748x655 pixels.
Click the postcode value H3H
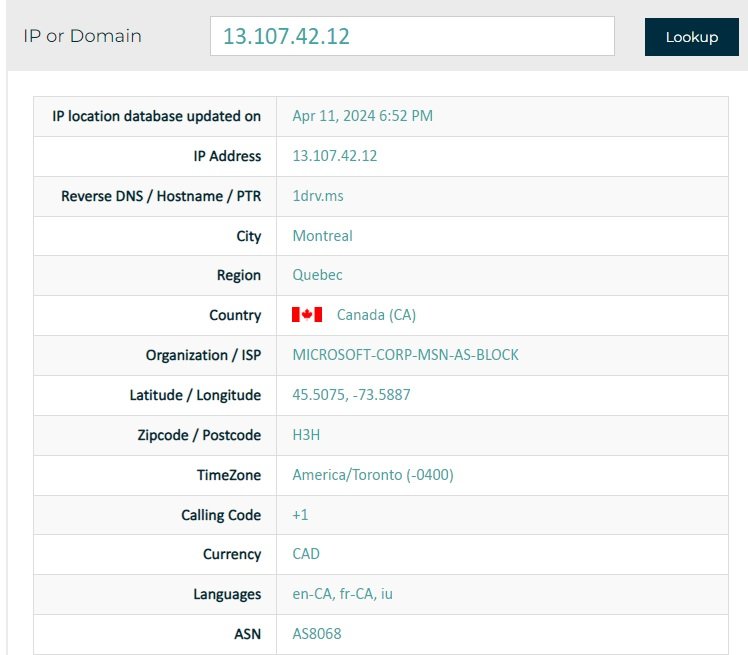click(x=306, y=435)
